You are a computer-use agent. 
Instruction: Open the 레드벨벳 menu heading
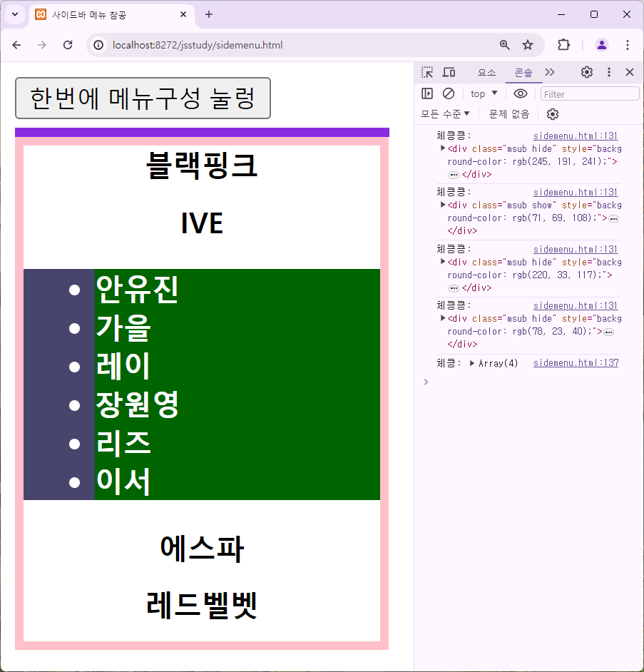coord(202,605)
